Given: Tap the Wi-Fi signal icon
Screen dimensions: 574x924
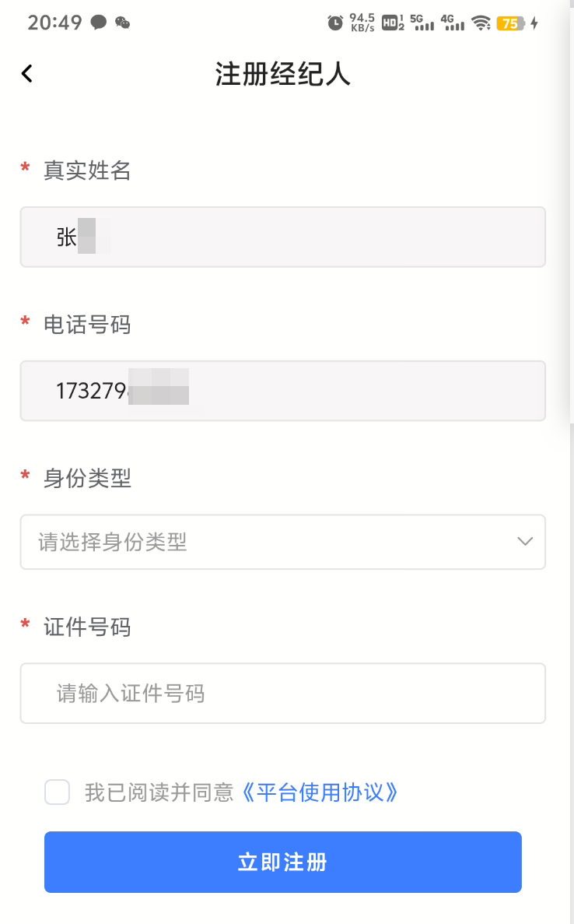Looking at the screenshot, I should point(481,23).
